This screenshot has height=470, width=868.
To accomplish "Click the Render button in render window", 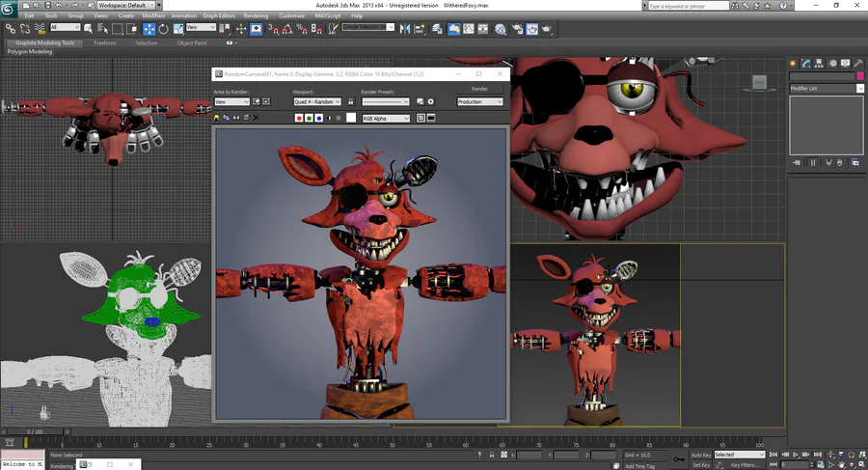I will point(479,89).
